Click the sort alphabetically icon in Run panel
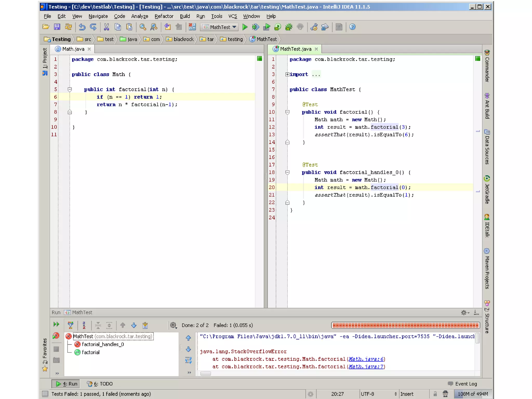Image resolution: width=532 pixels, height=399 pixels. pos(84,325)
